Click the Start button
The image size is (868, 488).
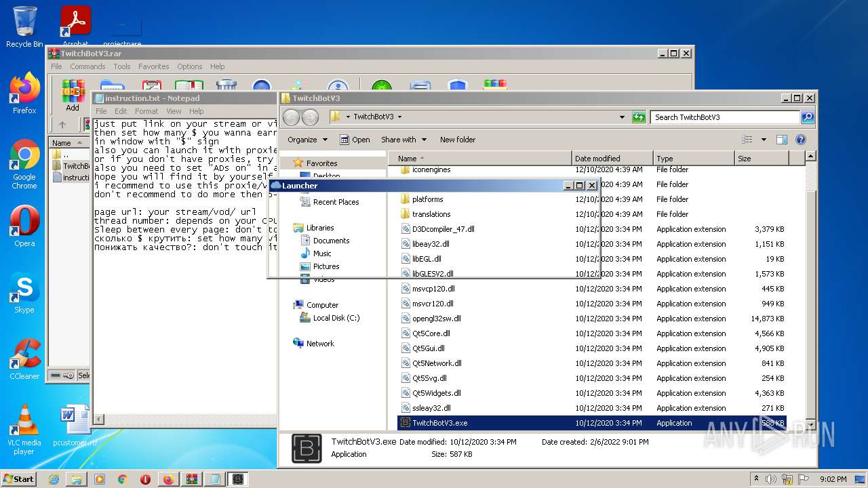[x=19, y=479]
